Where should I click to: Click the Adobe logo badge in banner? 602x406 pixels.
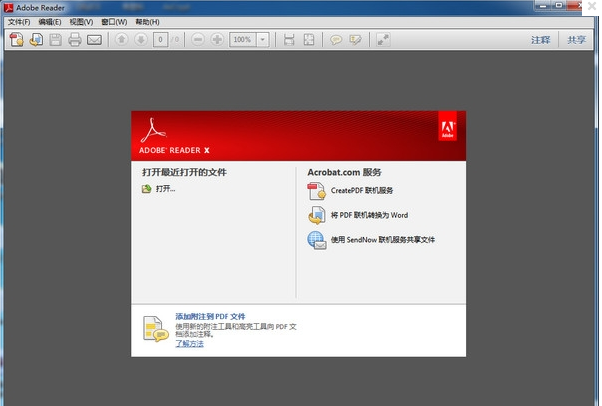pos(447,126)
